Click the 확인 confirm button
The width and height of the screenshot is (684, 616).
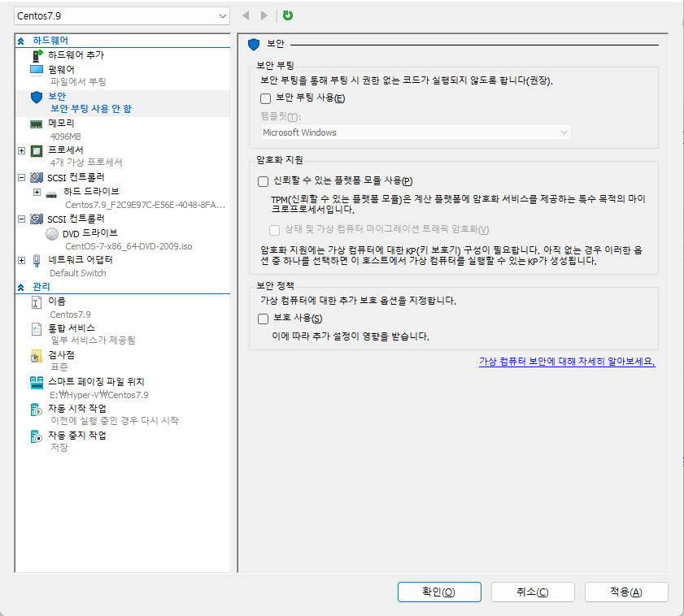click(439, 592)
